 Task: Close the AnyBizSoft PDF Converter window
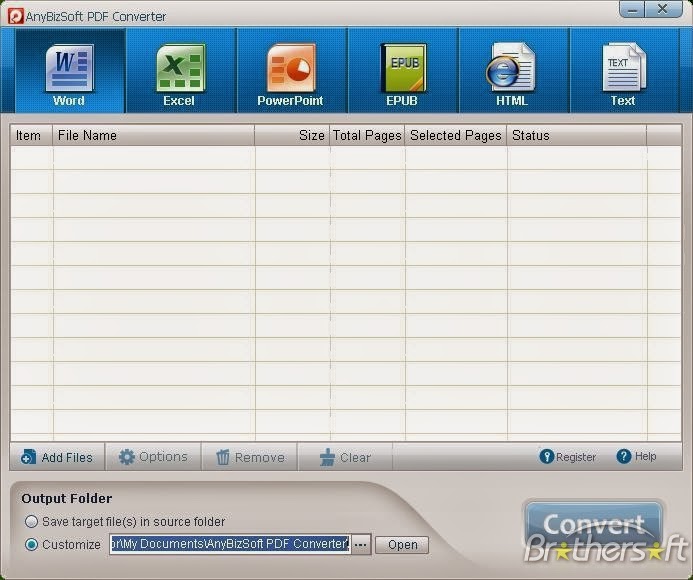[663, 9]
